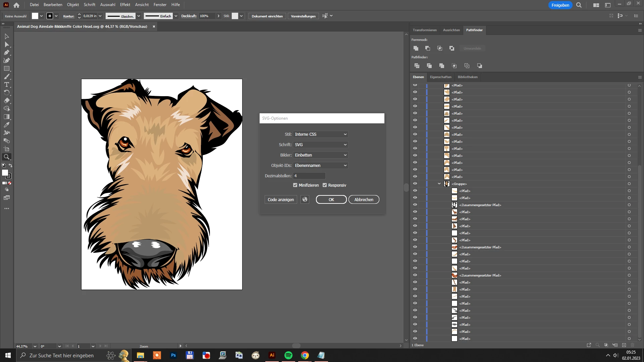The height and width of the screenshot is (362, 644).
Task: Select the Gradient tool
Action: [x=6, y=117]
